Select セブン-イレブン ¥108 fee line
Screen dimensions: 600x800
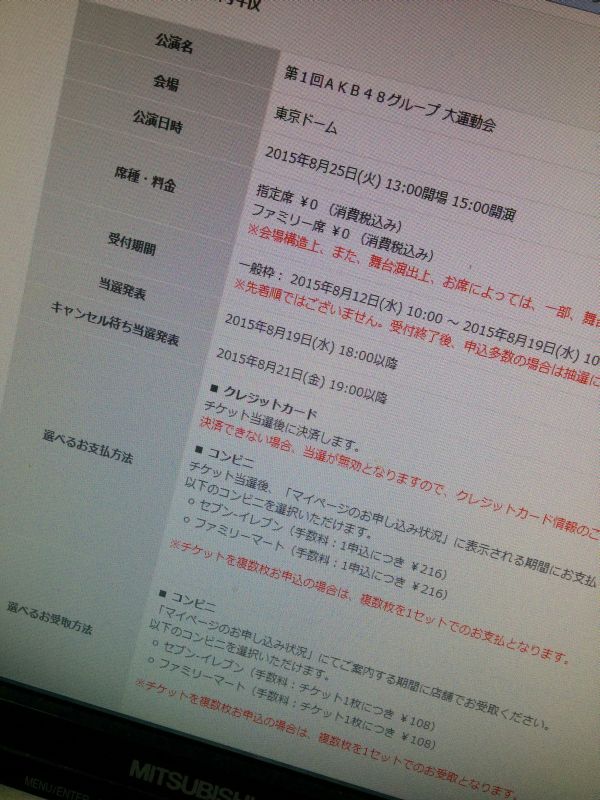click(x=294, y=687)
